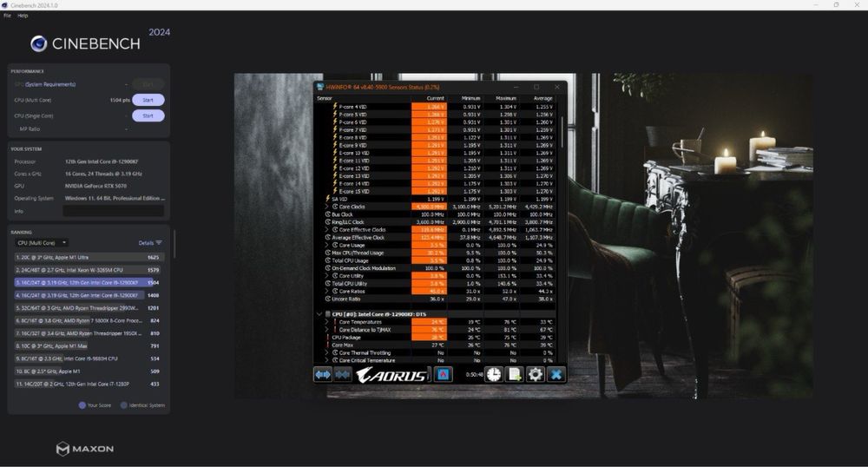Click the blue X close sensors icon
This screenshot has width=868, height=467.
[556, 375]
